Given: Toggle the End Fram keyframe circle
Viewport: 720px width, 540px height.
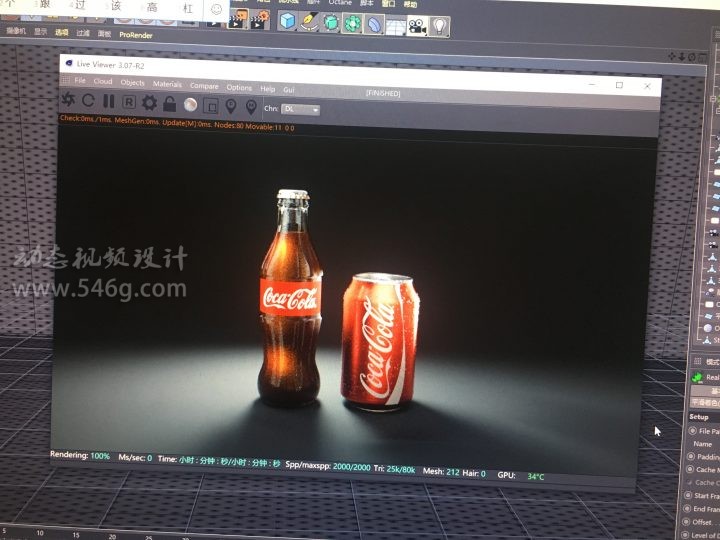Looking at the screenshot, I should click(x=687, y=509).
